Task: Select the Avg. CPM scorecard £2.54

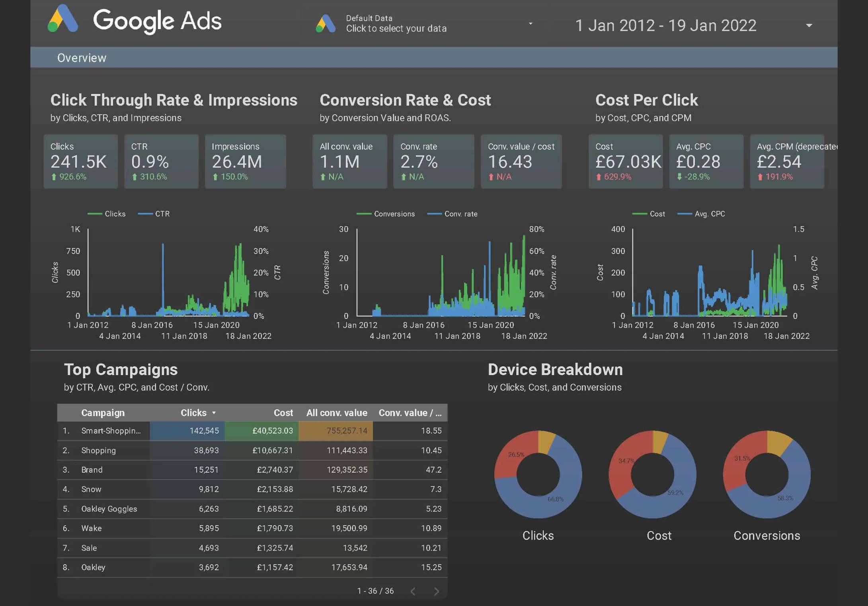Action: coord(787,161)
